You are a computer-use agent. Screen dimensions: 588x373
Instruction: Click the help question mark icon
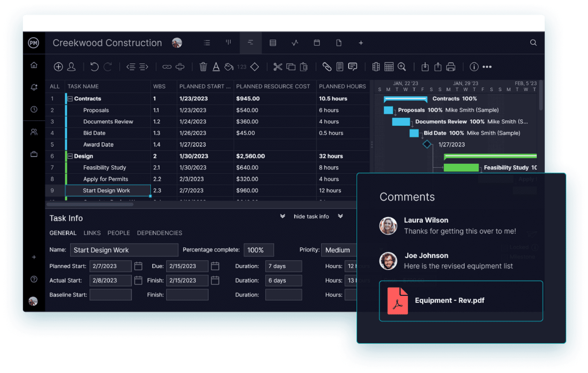point(34,279)
